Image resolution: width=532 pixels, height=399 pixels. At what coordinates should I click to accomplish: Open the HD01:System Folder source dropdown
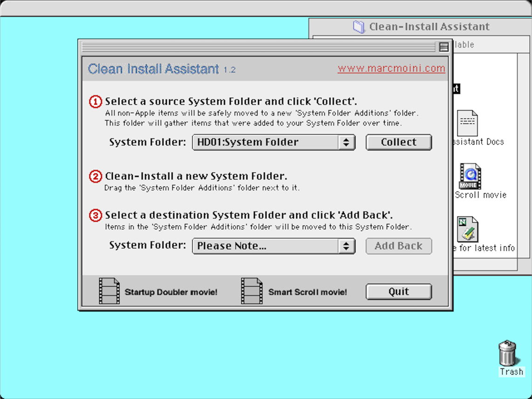click(x=273, y=142)
